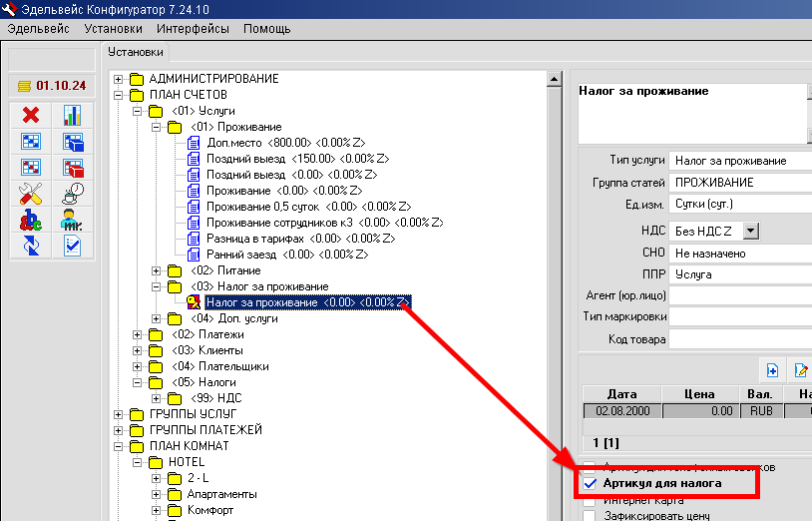Image resolution: width=812 pixels, height=521 pixels.
Task: Expand the АДМИНИСТРИРОВАНИЕ tree node
Action: pos(120,79)
